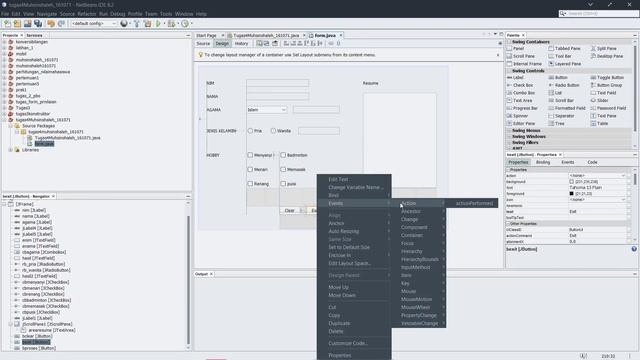
Task: Expand the Libraries node in Projects
Action: [x=11, y=150]
